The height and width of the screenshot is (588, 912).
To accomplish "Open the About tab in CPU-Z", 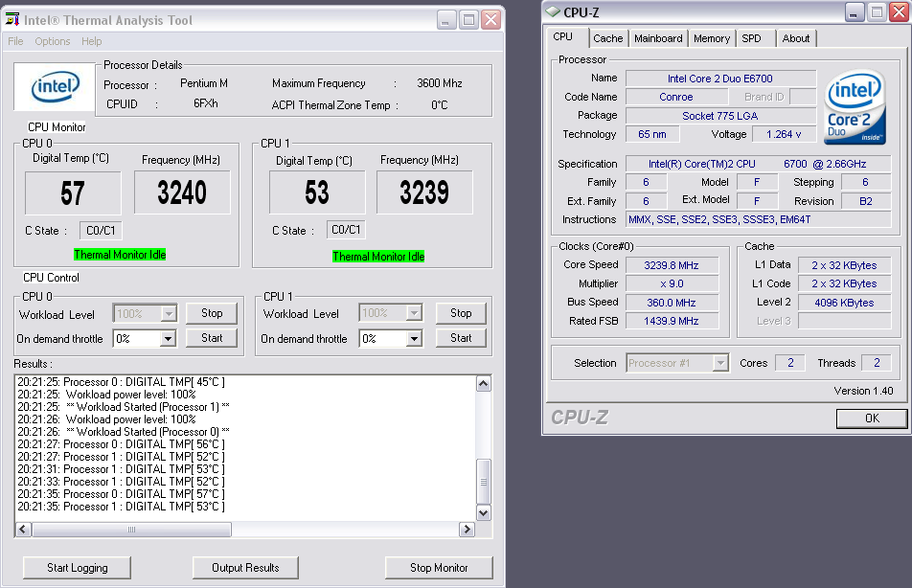I will click(x=796, y=38).
